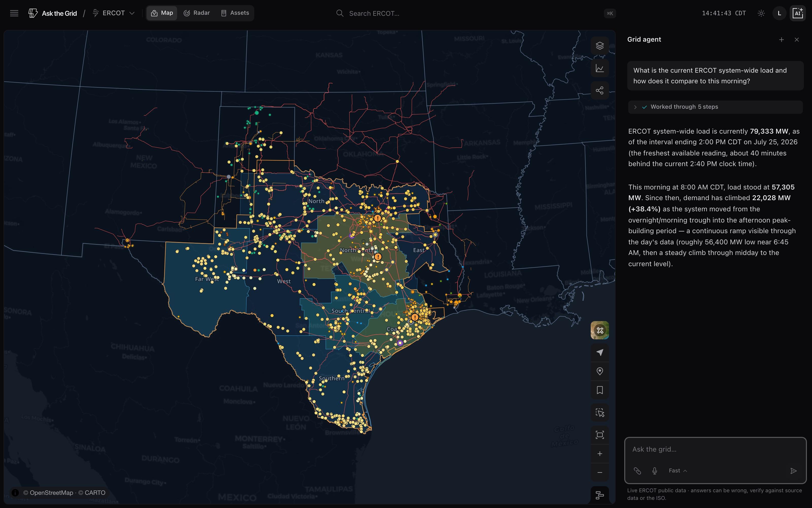Open the hamburger main menu
The width and height of the screenshot is (812, 508).
click(14, 13)
